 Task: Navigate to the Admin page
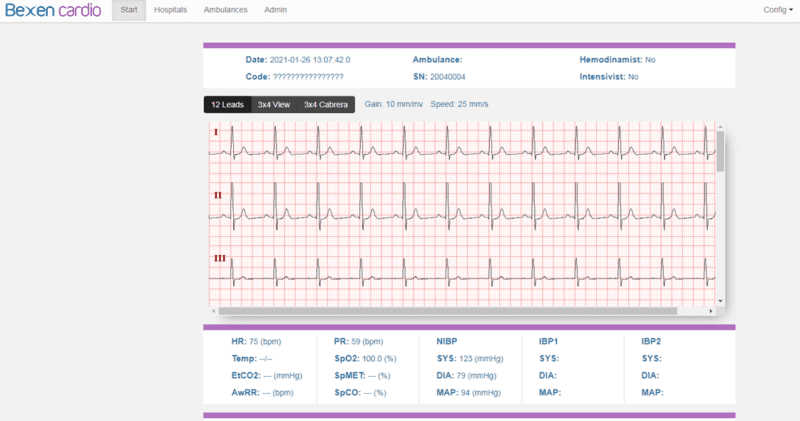click(275, 10)
